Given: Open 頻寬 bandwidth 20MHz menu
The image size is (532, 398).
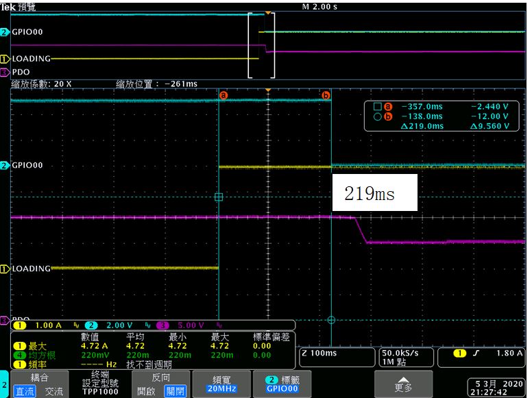Looking at the screenshot, I should [221, 384].
